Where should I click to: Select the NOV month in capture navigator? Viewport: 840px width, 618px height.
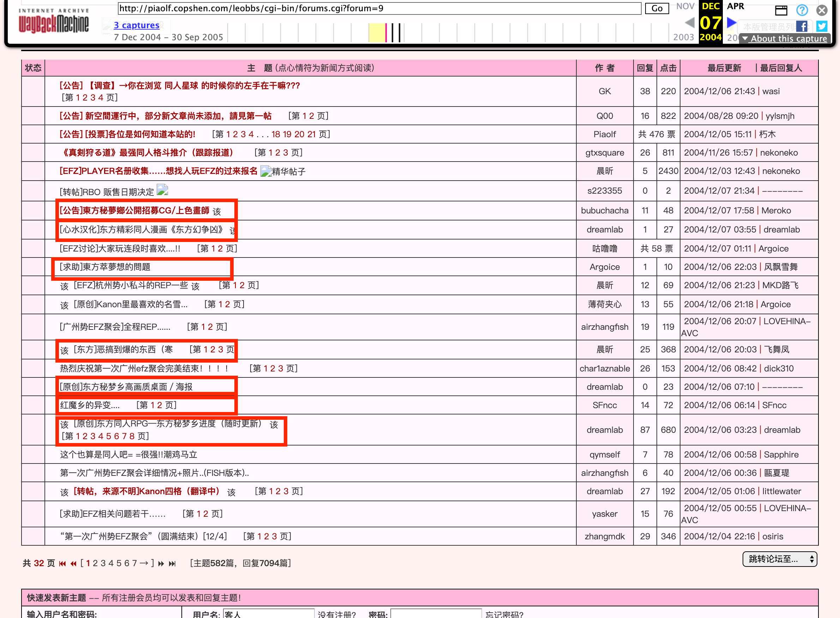[685, 6]
